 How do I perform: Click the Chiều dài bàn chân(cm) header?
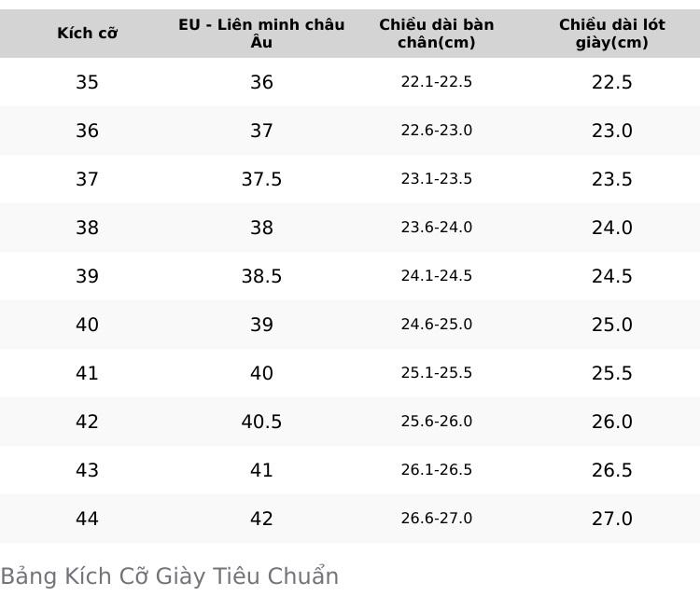click(437, 33)
